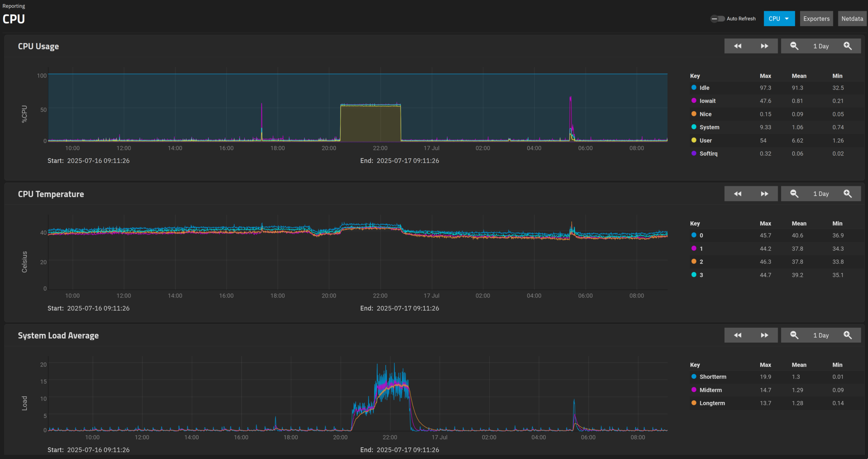Screen dimensions: 868x459
Task: Zoom in the CPU Temperature chart
Action: 847,194
